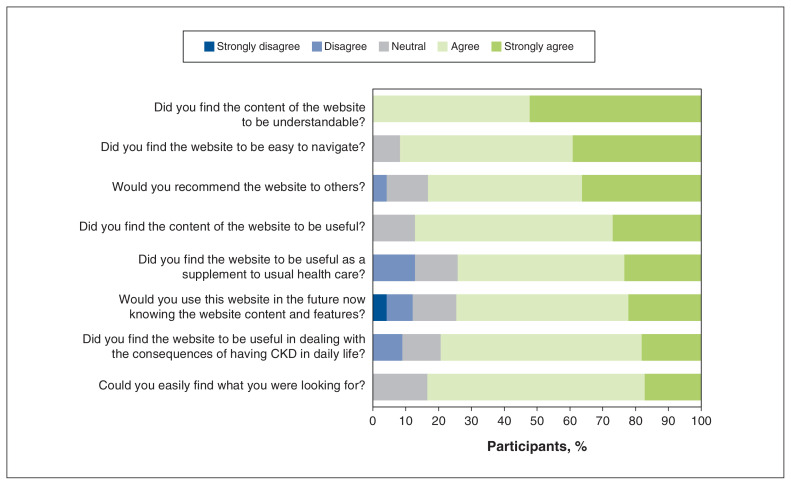The width and height of the screenshot is (791, 485).
Task: Click the Disagree segment of recommend to others bar
Action: 380,188
